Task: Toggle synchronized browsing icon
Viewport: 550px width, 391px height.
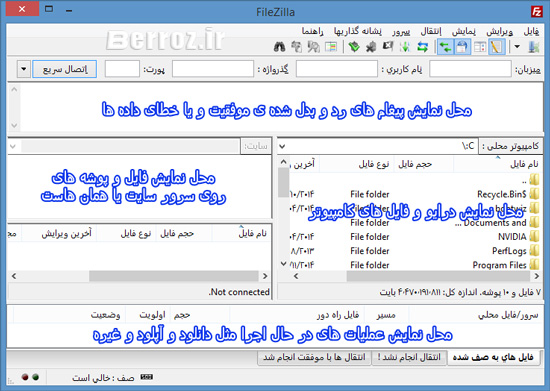Action: [296, 47]
